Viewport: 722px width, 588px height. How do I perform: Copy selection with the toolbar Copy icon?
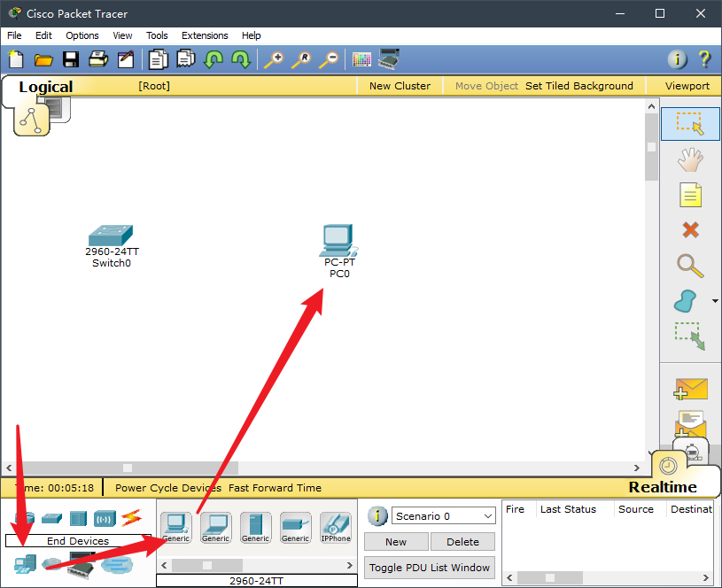(x=158, y=59)
